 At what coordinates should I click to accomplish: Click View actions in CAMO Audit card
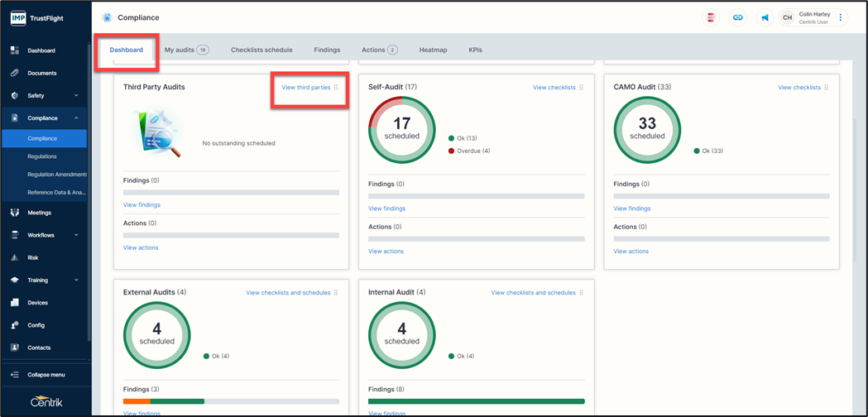coord(631,252)
